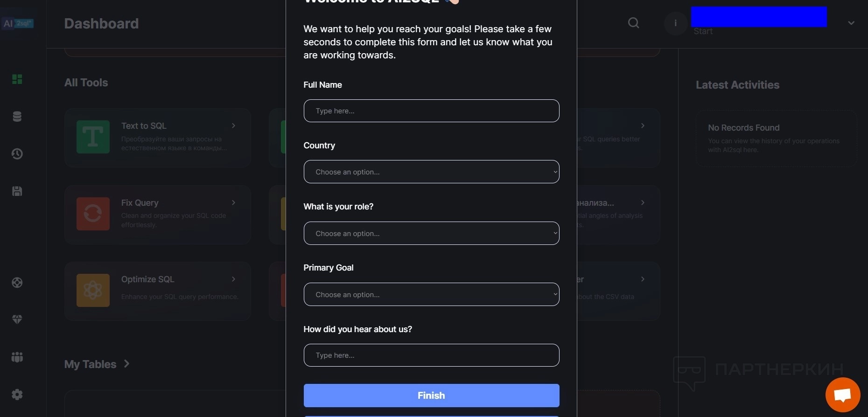The height and width of the screenshot is (417, 868).
Task: Open the database icon in sidebar
Action: [x=17, y=117]
